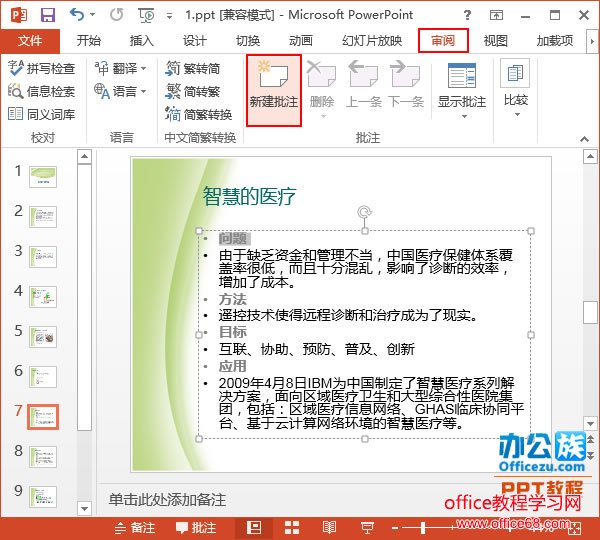The height and width of the screenshot is (540, 600).
Task: Open the Undo history dropdown arrow
Action: tap(93, 15)
